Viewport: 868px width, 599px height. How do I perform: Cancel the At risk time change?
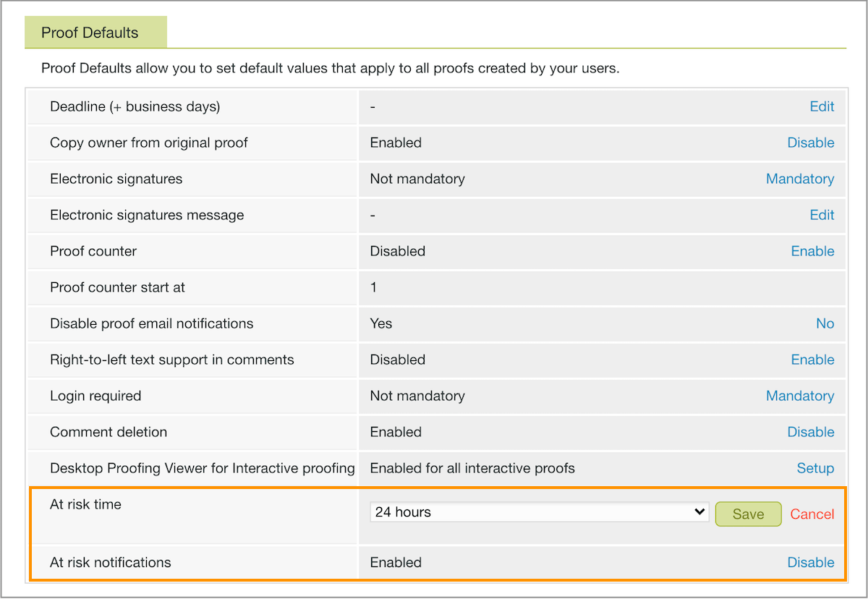click(x=812, y=514)
